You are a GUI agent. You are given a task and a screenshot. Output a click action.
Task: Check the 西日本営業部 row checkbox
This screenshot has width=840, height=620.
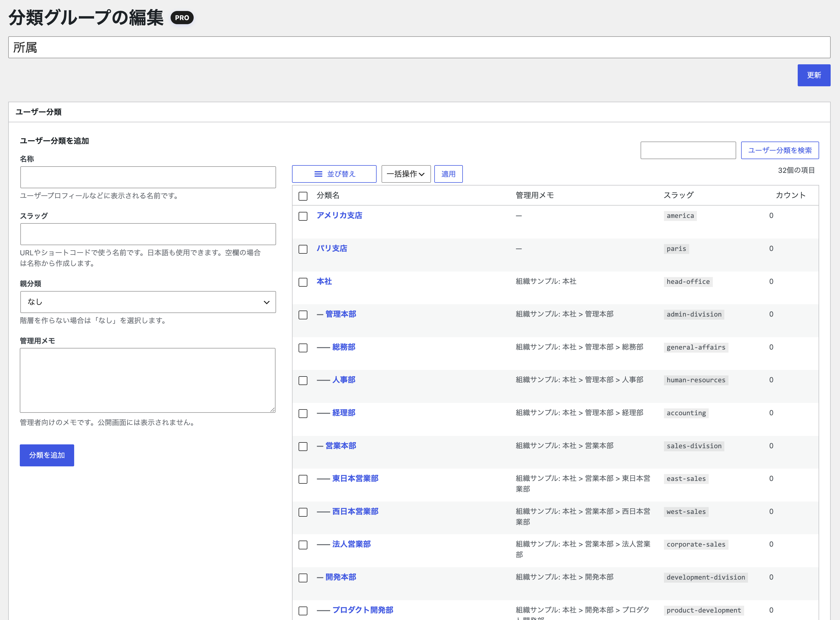[x=303, y=512]
